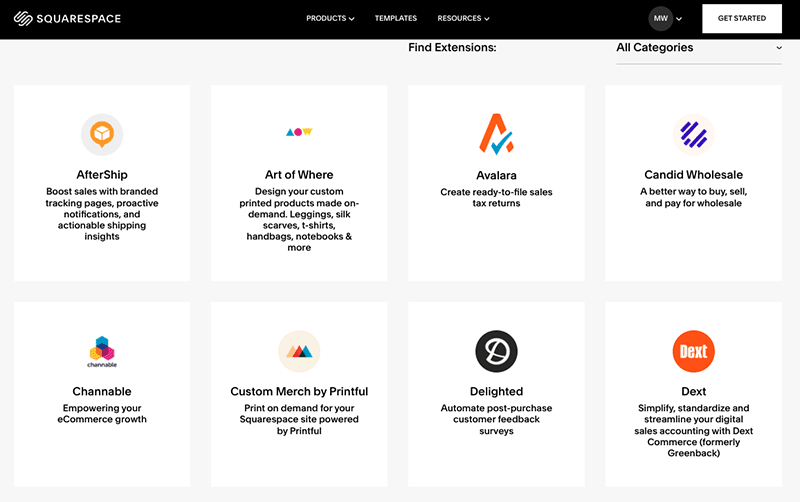
Task: Go to the Templates page
Action: pyautogui.click(x=396, y=18)
